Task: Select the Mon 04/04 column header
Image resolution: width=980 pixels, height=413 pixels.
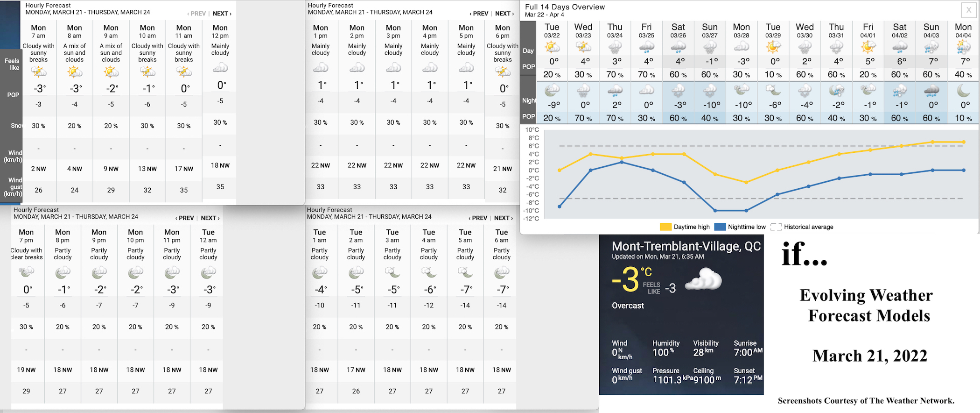Action: click(963, 30)
